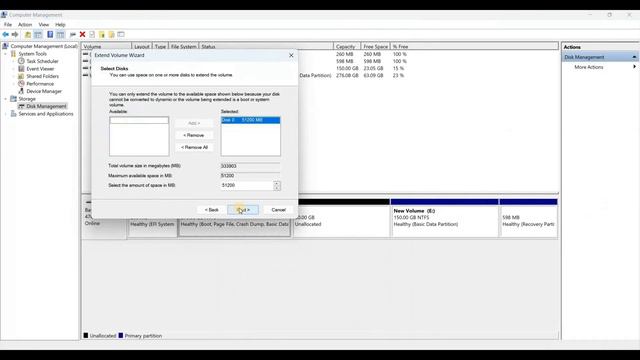Click the Layout column header
Image resolution: width=640 pixels, height=360 pixels.
click(142, 47)
